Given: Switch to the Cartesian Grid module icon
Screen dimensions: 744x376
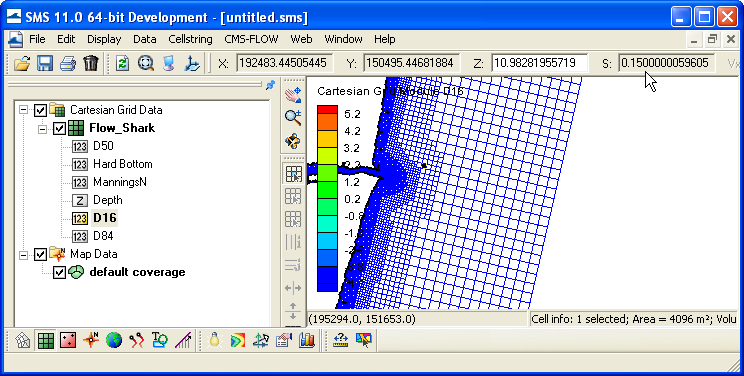Looking at the screenshot, I should pyautogui.click(x=46, y=340).
